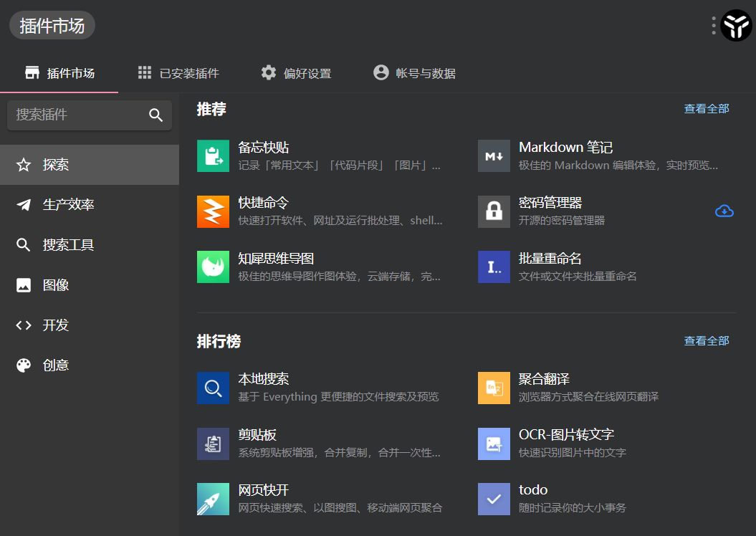Open the todo plugin icon
The image size is (756, 536).
[494, 497]
